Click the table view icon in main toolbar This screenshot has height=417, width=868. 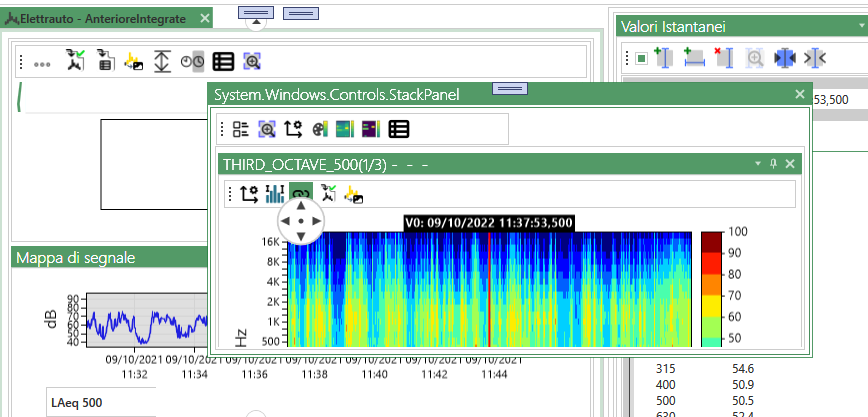pyautogui.click(x=223, y=62)
